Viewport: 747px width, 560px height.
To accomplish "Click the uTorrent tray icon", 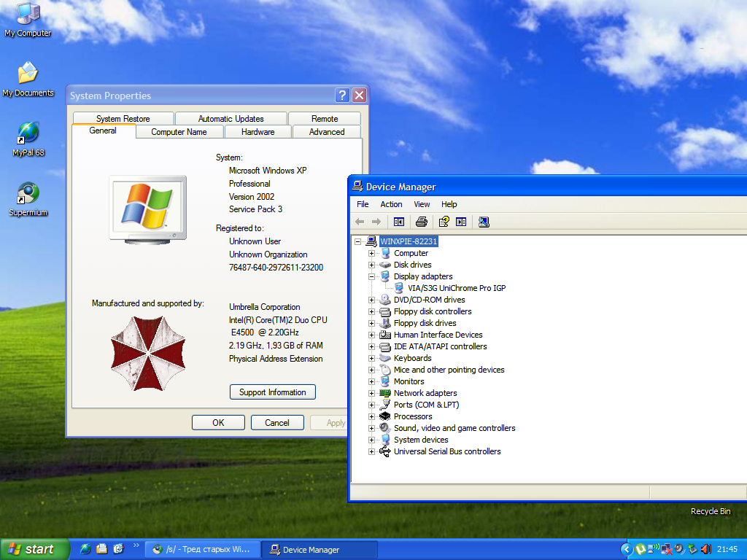I will [x=640, y=550].
